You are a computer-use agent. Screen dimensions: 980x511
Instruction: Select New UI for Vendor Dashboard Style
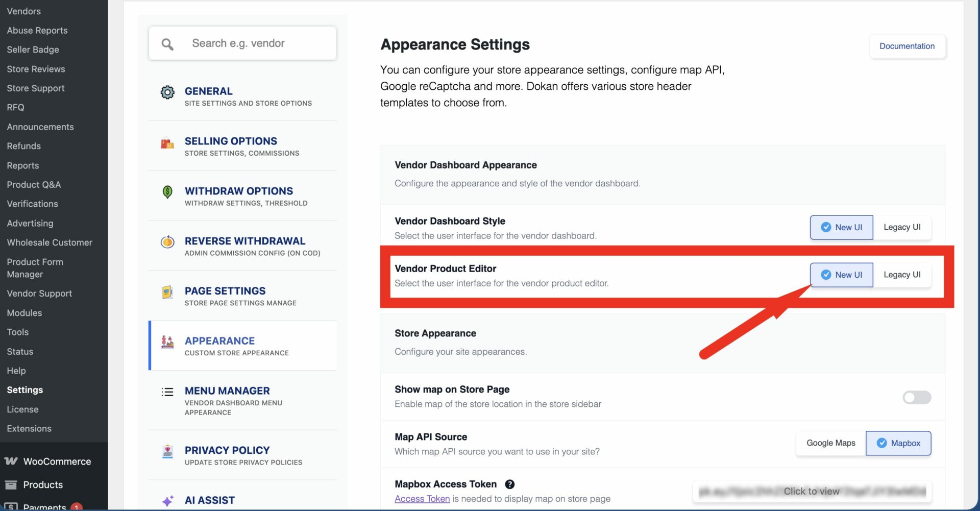pyautogui.click(x=841, y=227)
